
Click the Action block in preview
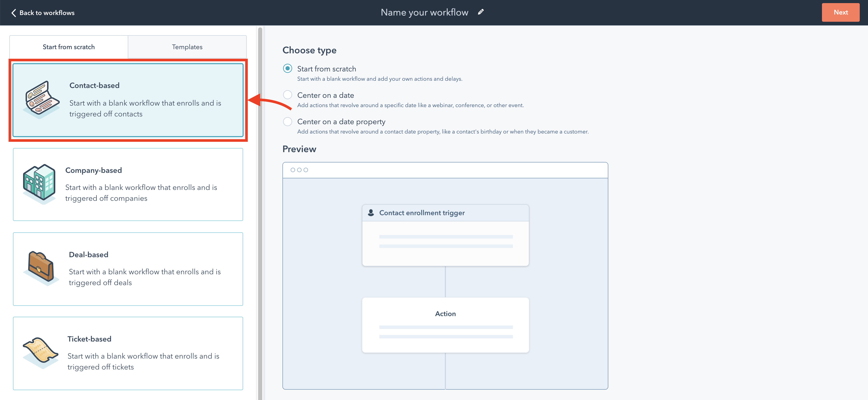(445, 325)
